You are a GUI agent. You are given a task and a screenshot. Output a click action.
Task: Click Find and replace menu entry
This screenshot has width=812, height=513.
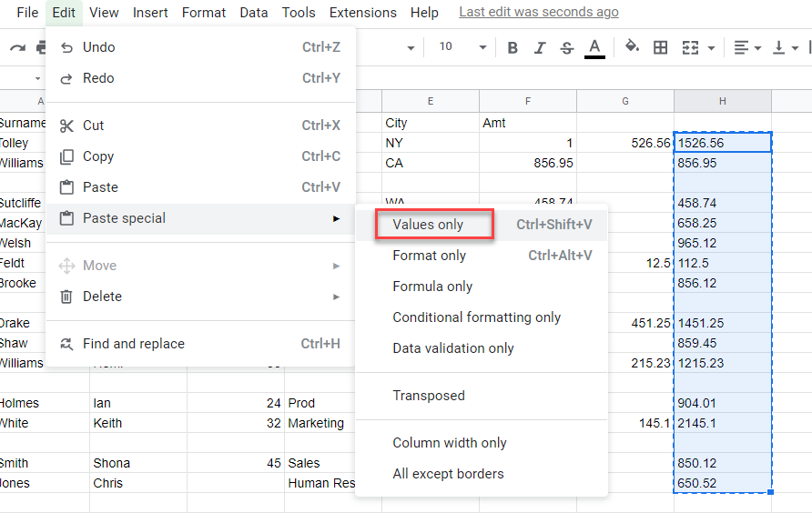(x=133, y=344)
